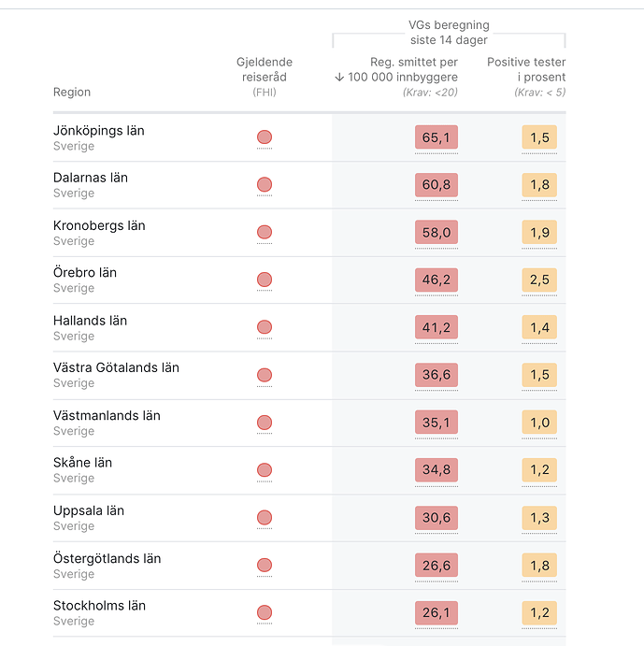Click red travel advice dot for Skåne län

pos(265,470)
